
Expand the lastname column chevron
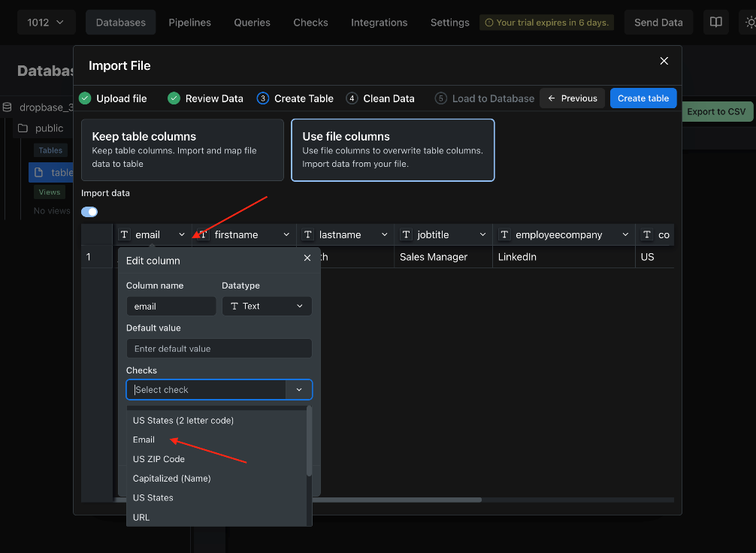tap(384, 235)
